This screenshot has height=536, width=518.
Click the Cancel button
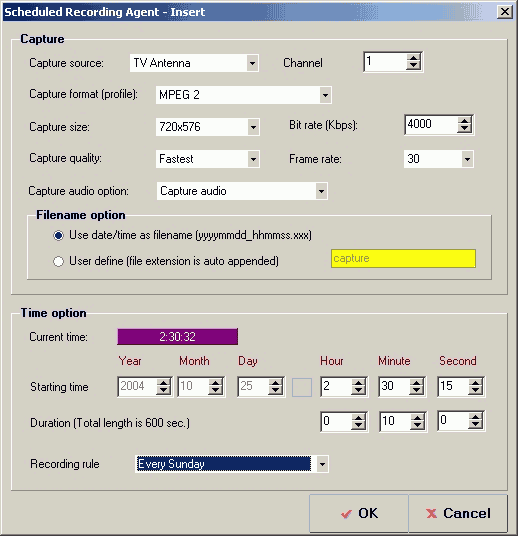458,513
